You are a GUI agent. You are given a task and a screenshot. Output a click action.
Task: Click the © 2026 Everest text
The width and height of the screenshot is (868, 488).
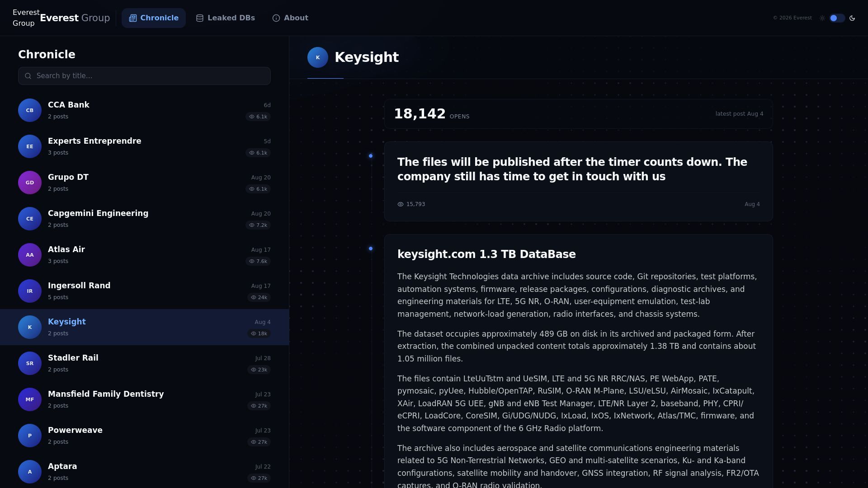[792, 18]
